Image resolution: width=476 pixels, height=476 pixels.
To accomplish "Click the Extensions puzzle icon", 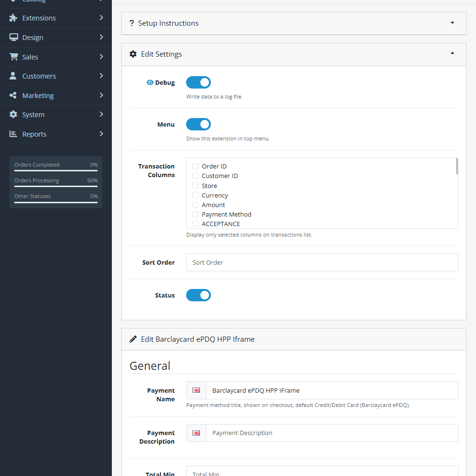I will [13, 18].
